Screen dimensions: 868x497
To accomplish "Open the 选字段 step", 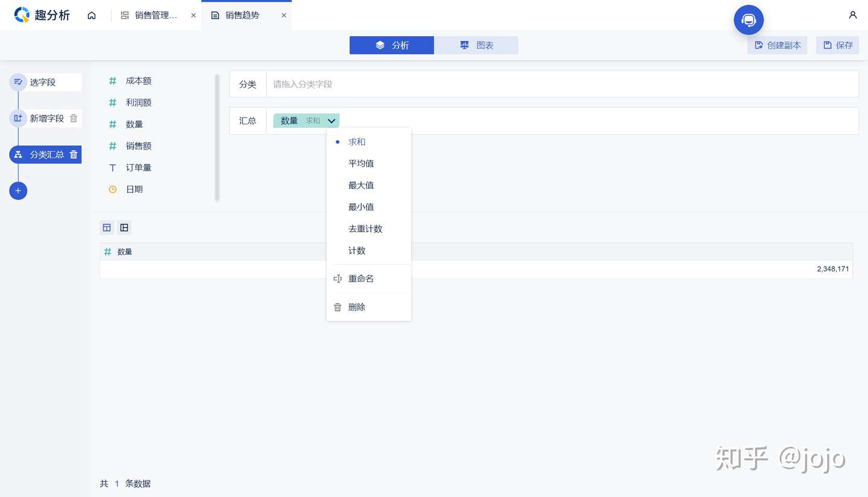I will pos(45,82).
